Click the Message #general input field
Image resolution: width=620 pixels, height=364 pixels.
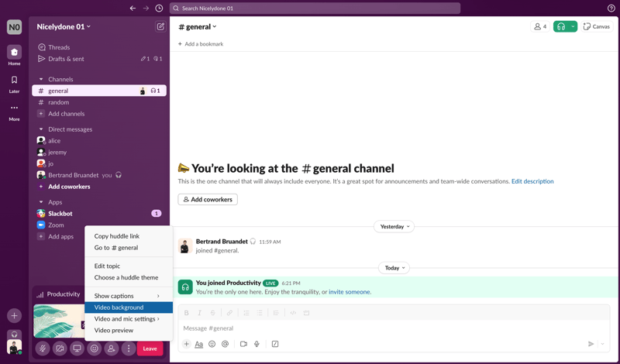pos(394,328)
